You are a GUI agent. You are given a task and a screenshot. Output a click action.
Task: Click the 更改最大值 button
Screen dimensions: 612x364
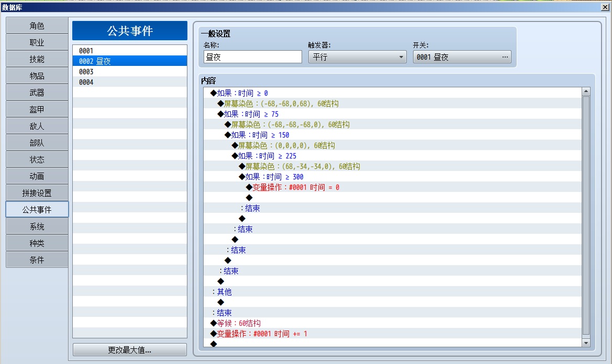130,350
